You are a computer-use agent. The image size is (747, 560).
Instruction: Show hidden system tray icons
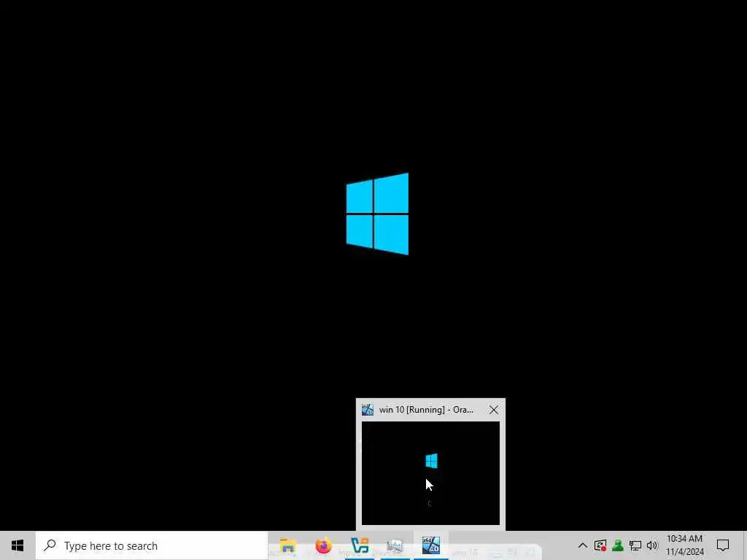pyautogui.click(x=582, y=545)
